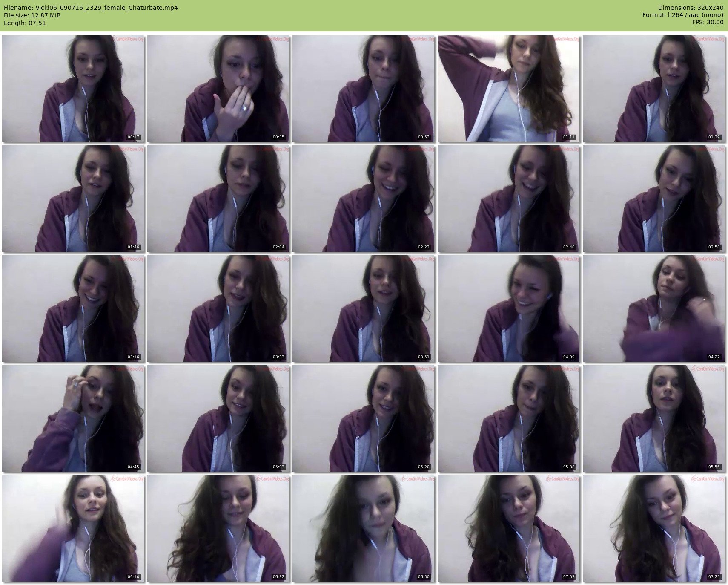Open the frame marked 06:14

[73, 528]
